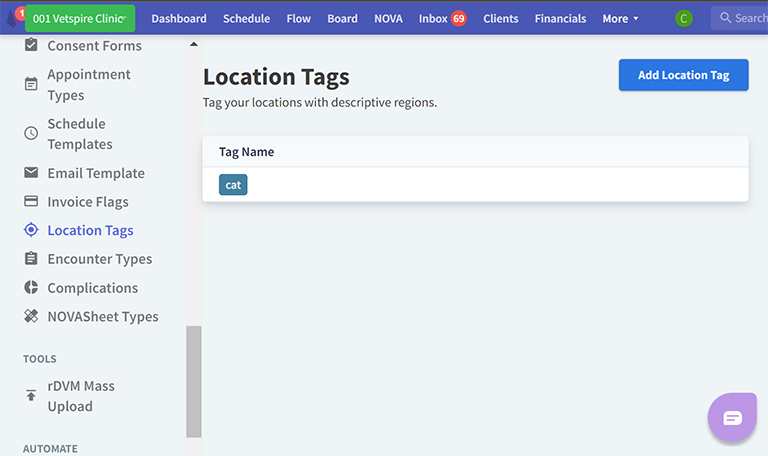The width and height of the screenshot is (768, 456).
Task: Click the Schedule Templates clock icon
Action: (x=31, y=133)
